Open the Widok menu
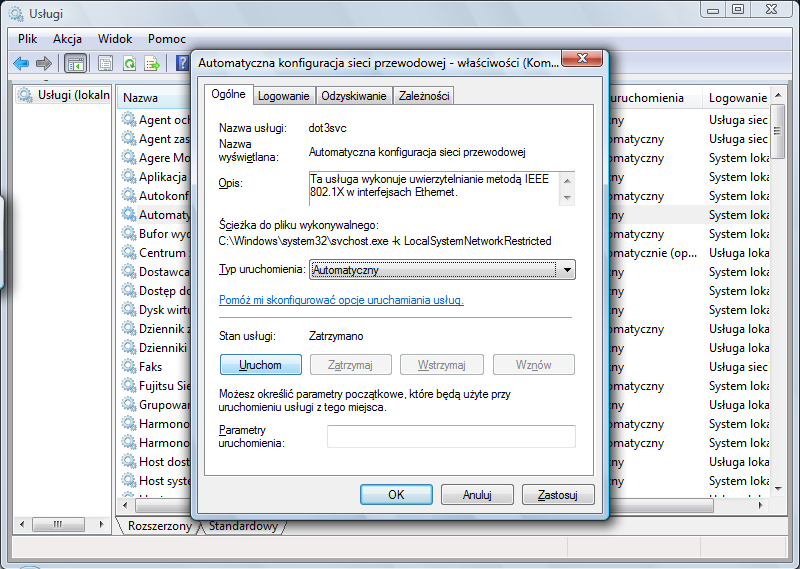 click(115, 38)
